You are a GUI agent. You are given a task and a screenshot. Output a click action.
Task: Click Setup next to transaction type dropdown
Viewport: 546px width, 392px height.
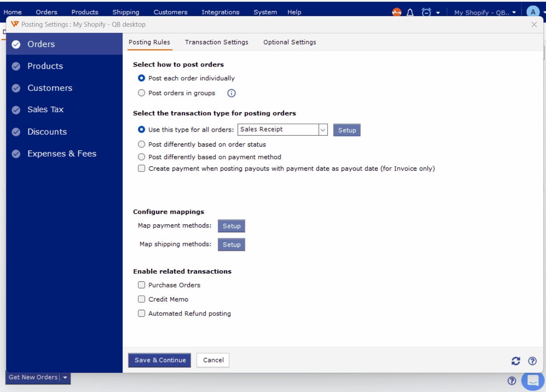point(347,130)
